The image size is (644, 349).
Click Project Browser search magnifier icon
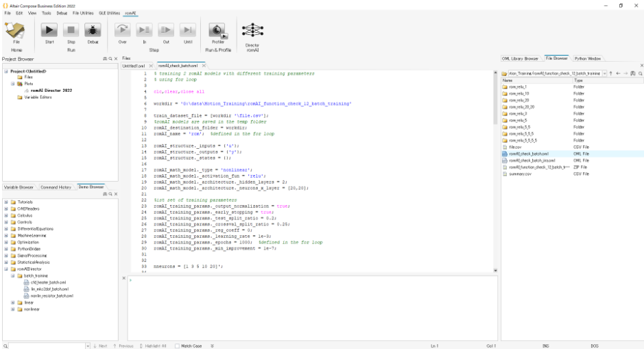[x=110, y=59]
